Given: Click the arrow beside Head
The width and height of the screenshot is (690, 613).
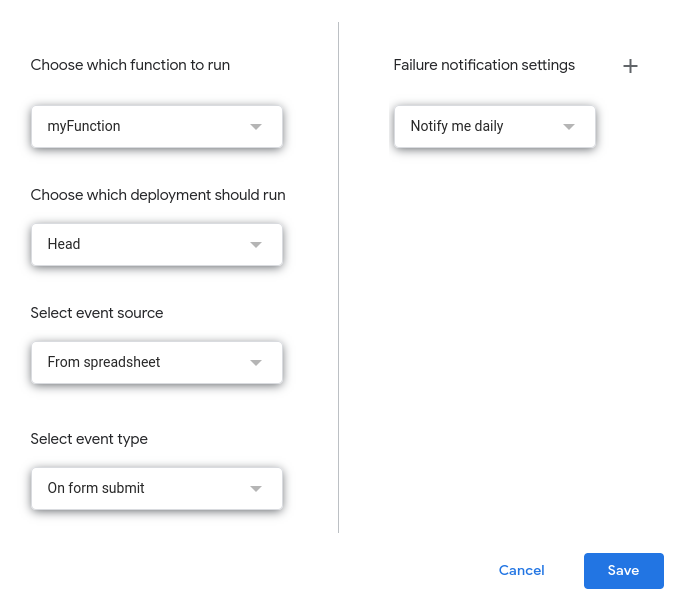Looking at the screenshot, I should (x=256, y=245).
